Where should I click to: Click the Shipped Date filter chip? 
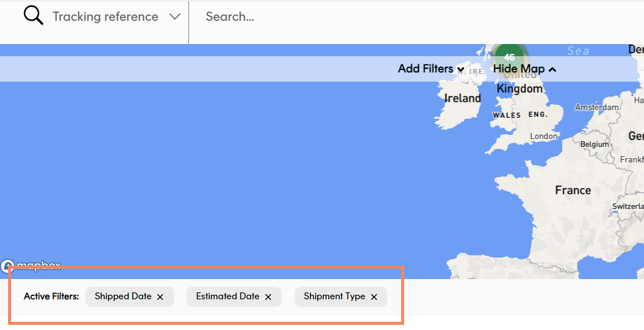pos(123,296)
